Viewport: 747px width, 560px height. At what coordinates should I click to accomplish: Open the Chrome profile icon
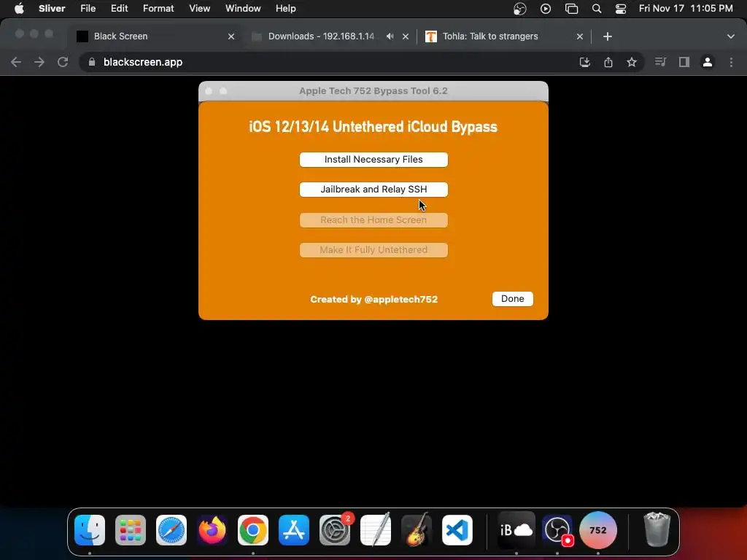(x=708, y=63)
